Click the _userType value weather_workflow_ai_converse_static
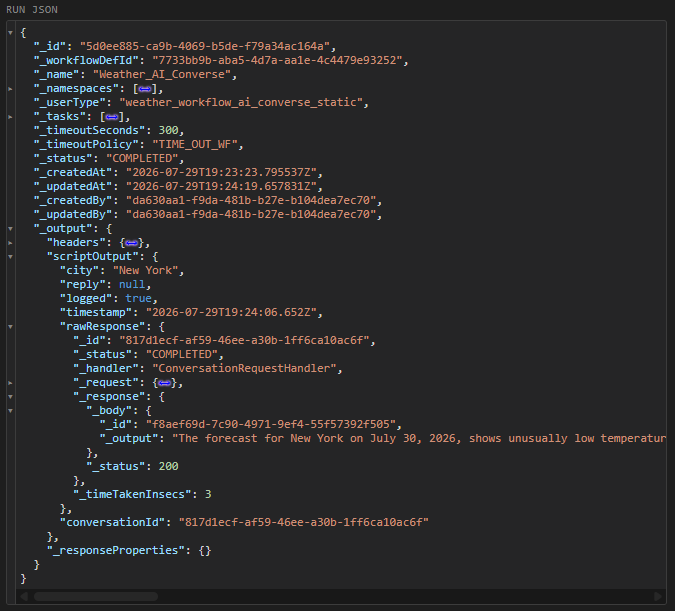 pos(241,102)
